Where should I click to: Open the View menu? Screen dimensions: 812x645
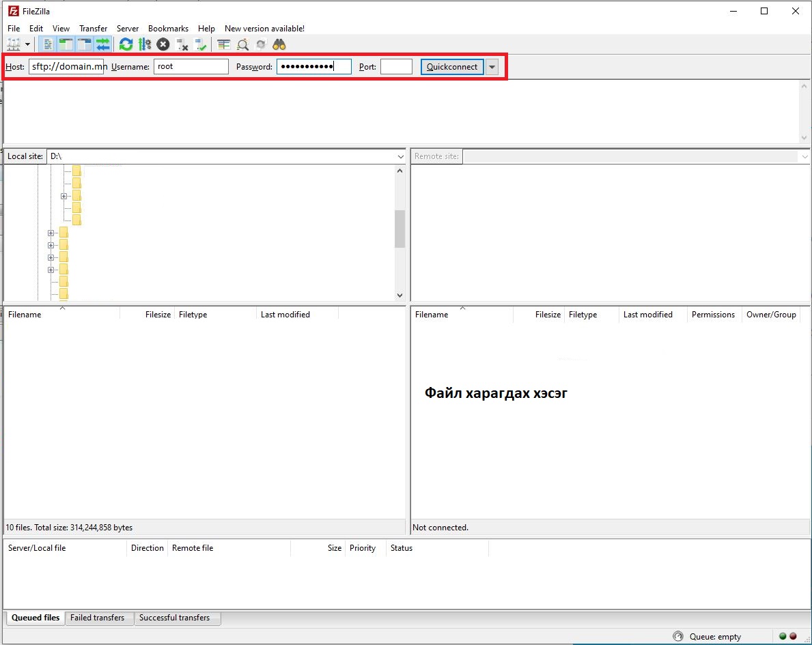click(61, 29)
